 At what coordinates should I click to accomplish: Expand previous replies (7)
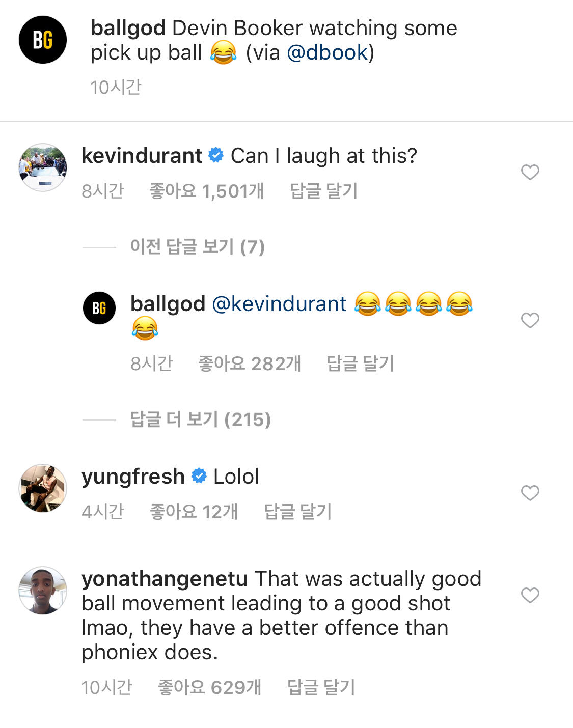197,247
